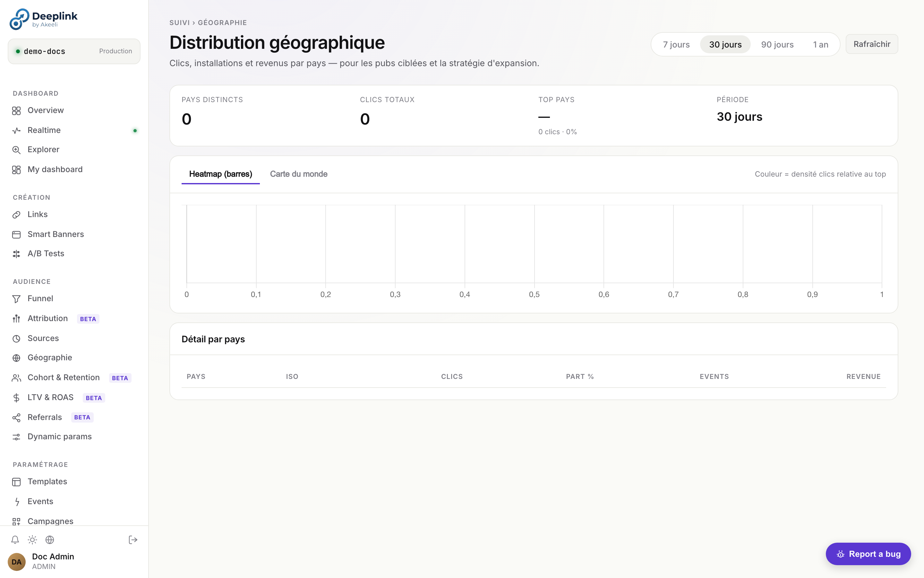The height and width of the screenshot is (578, 924).
Task: Click the Cohort & Retention people icon
Action: pyautogui.click(x=16, y=378)
